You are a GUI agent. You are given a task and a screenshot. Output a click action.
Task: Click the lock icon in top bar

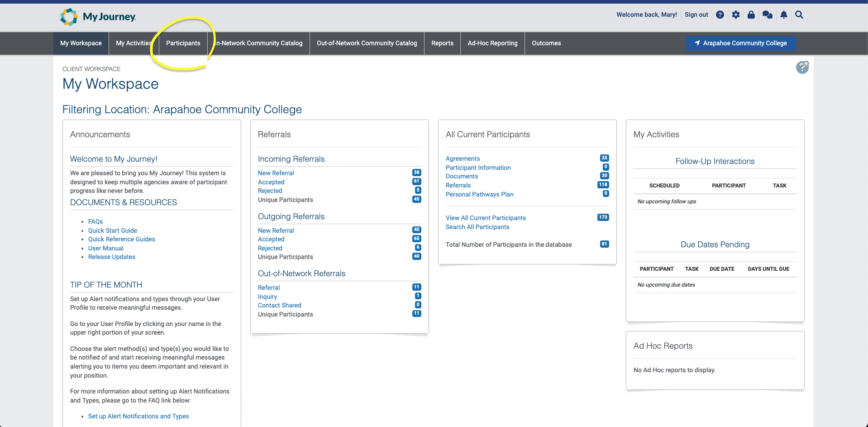(751, 15)
